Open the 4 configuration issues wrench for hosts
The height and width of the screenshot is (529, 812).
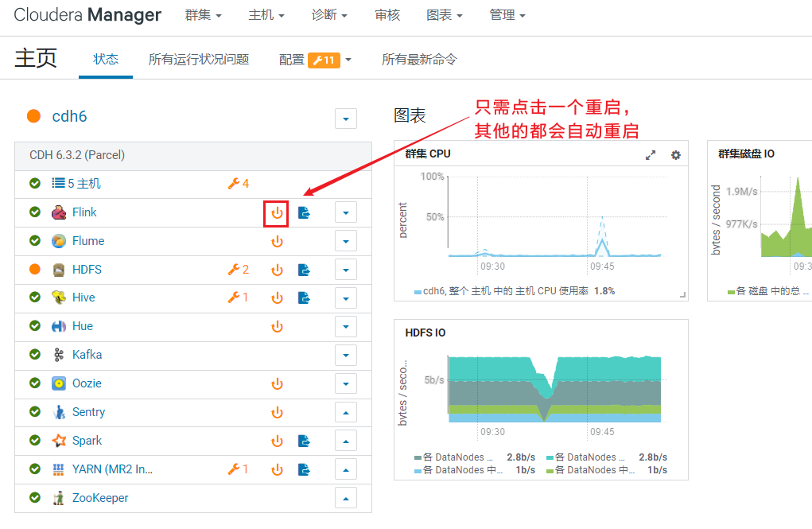239,184
